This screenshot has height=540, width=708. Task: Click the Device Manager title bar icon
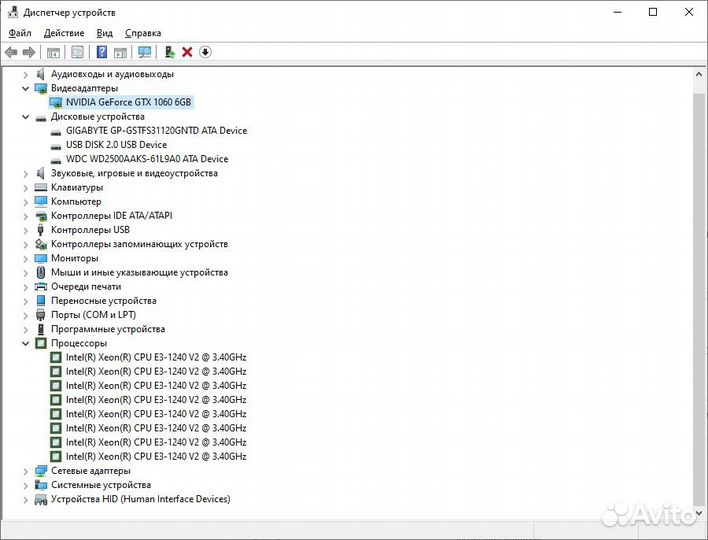[x=13, y=12]
